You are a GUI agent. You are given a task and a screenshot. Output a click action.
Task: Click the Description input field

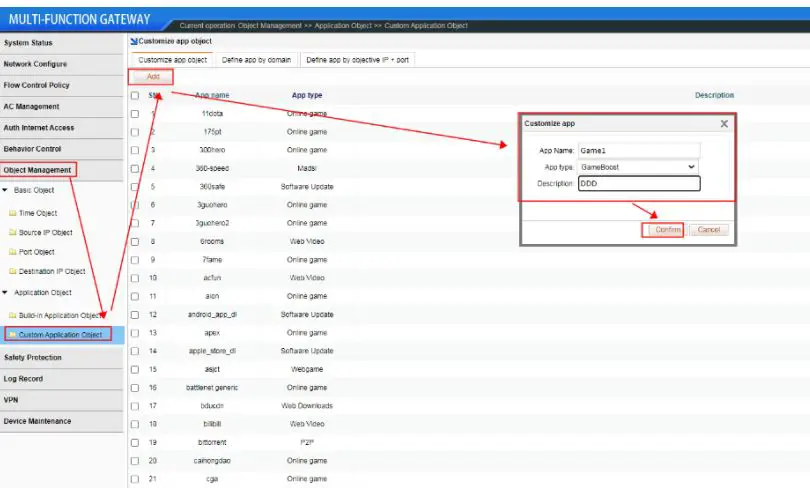[x=639, y=183]
